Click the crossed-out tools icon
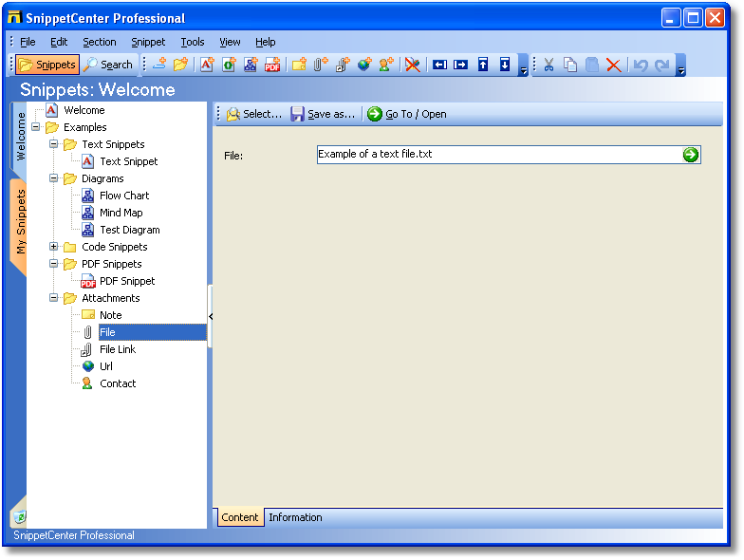 tap(412, 65)
